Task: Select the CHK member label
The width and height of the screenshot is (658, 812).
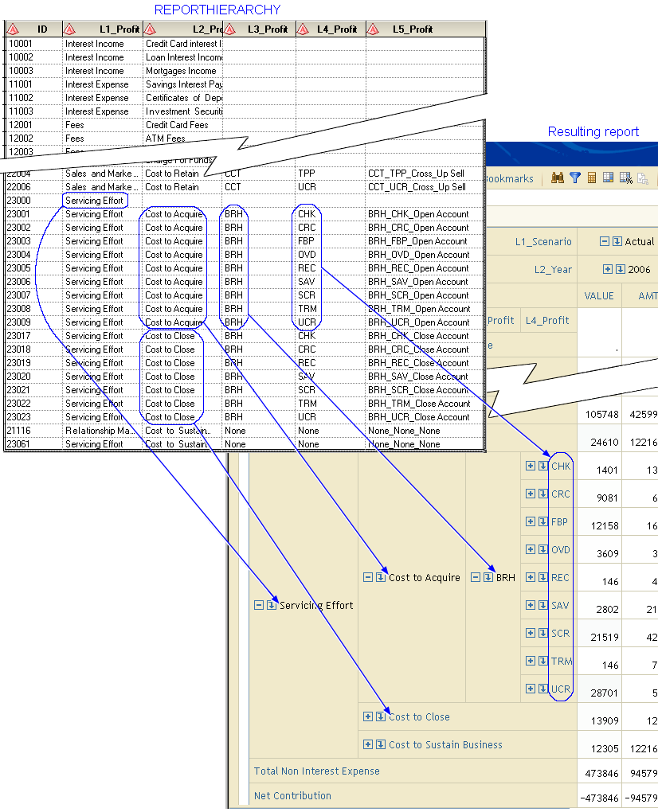Action: click(561, 466)
